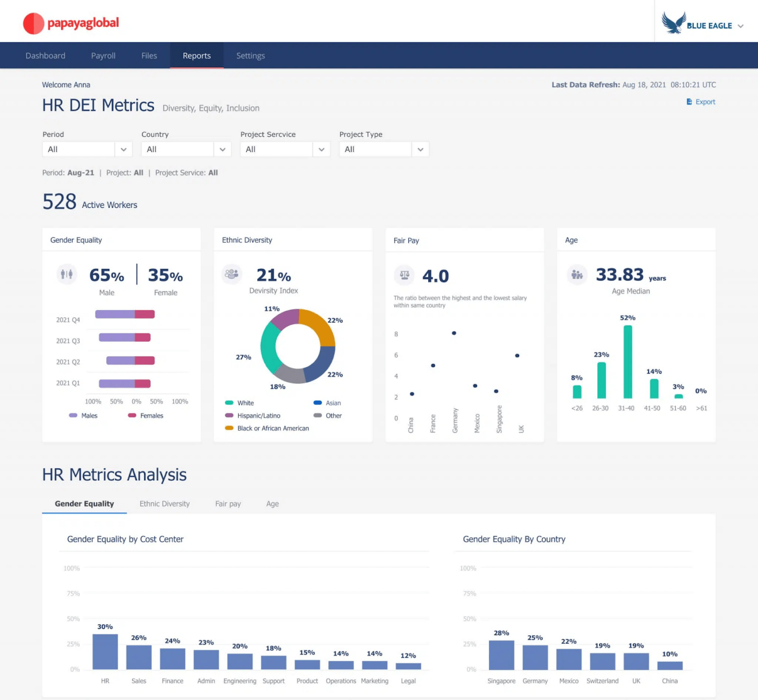Click the ethnic diversity group icon
758x700 pixels.
point(232,274)
